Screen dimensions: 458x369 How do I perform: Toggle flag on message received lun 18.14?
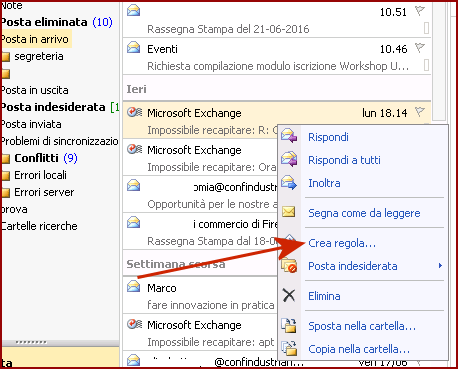tap(420, 112)
